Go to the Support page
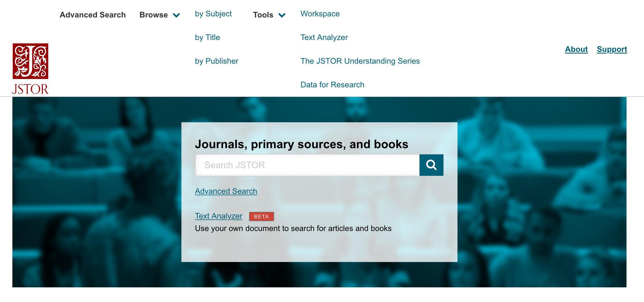644x302 pixels. [x=612, y=49]
